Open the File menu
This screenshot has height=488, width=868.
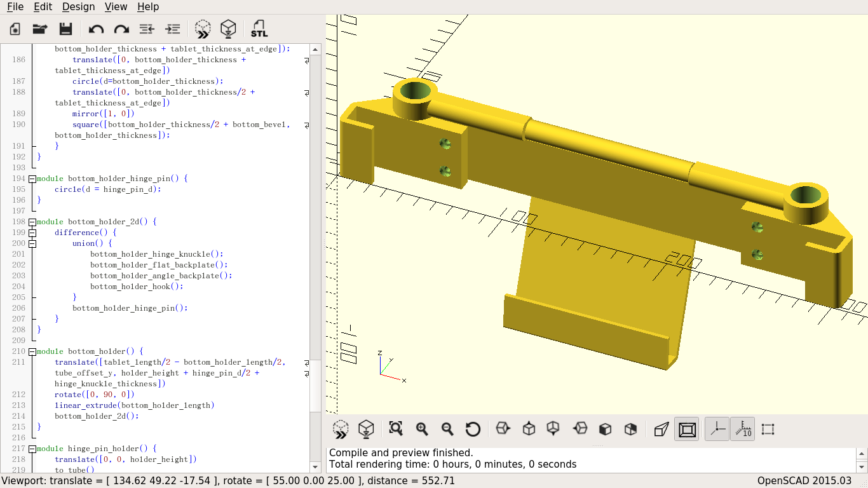click(15, 7)
